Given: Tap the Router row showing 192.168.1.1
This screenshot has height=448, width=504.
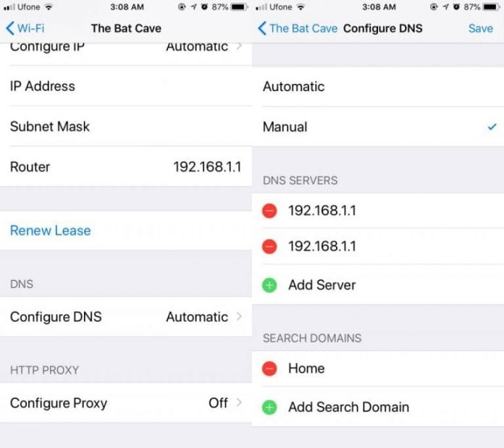Looking at the screenshot, I should [x=126, y=166].
